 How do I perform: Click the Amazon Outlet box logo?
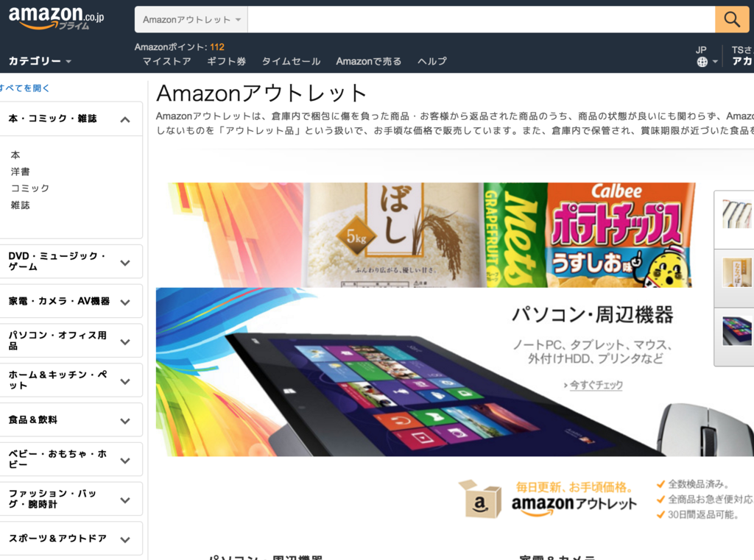480,498
